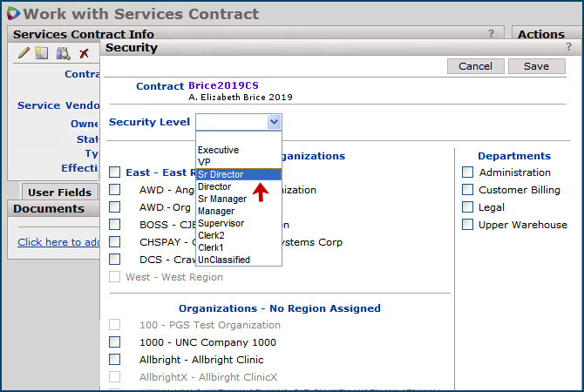This screenshot has width=584, height=392.
Task: Open the Actions panel header
Action: tap(540, 34)
